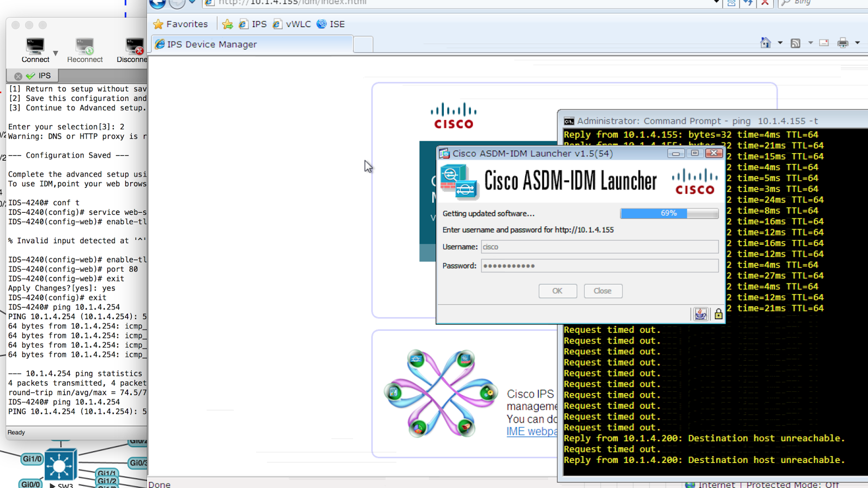Click the browser Back button
Image resolution: width=868 pixels, height=488 pixels.
157,3
